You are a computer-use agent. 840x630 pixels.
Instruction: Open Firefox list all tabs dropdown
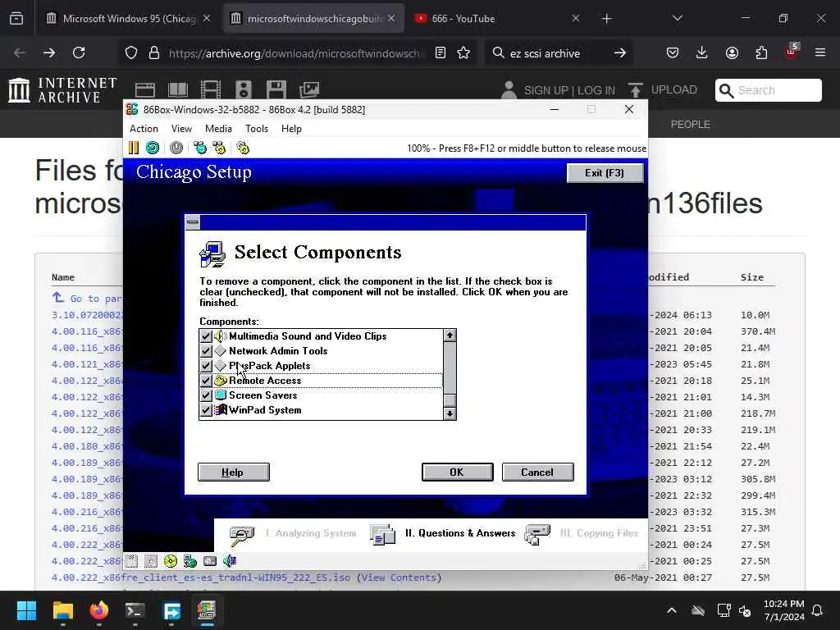(x=677, y=18)
